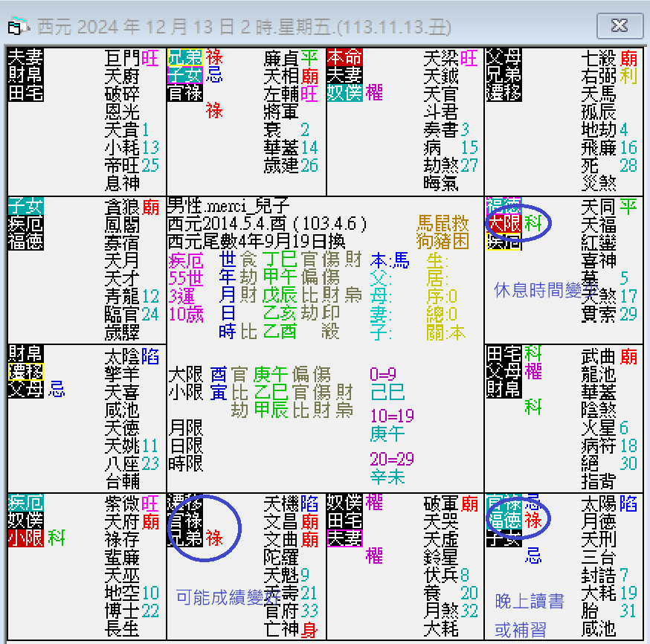Click the 天姚 entry with number 11

[132, 446]
